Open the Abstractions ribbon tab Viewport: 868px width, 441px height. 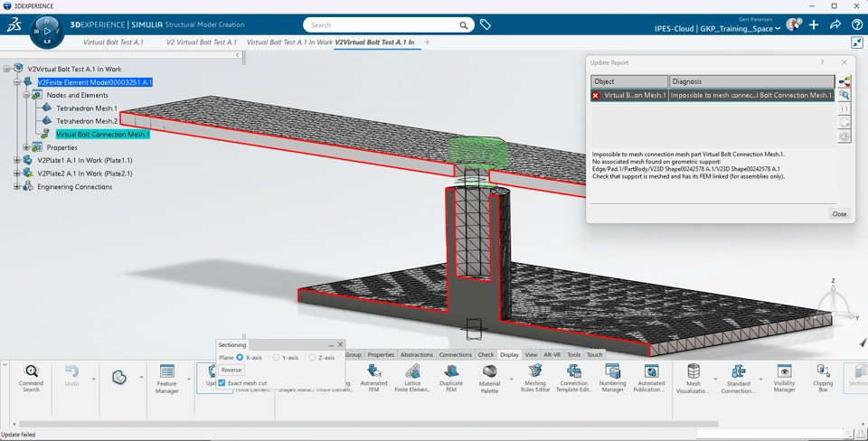point(416,354)
